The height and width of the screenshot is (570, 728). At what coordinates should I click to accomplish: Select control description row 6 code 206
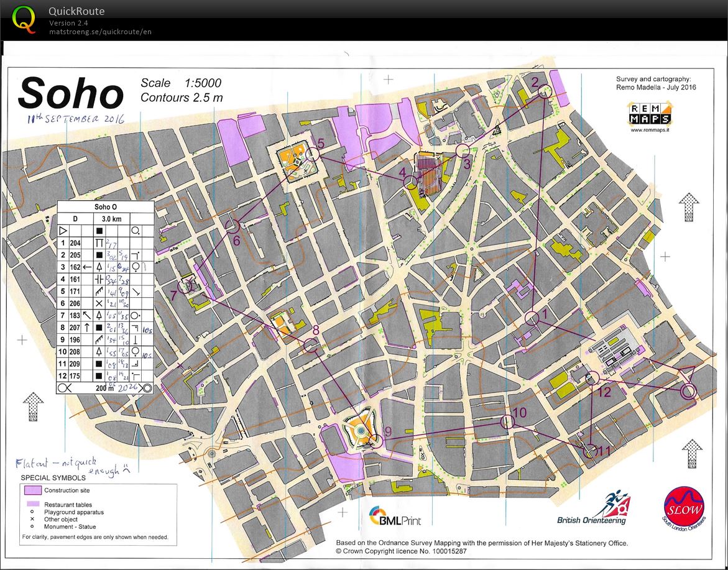tap(75, 303)
